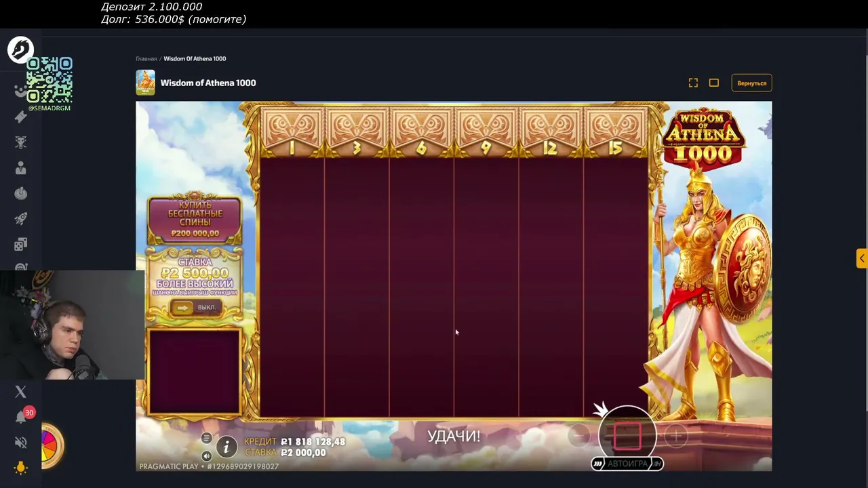Open the fortune wheel bonus
This screenshot has height=488, width=868.
tap(51, 446)
